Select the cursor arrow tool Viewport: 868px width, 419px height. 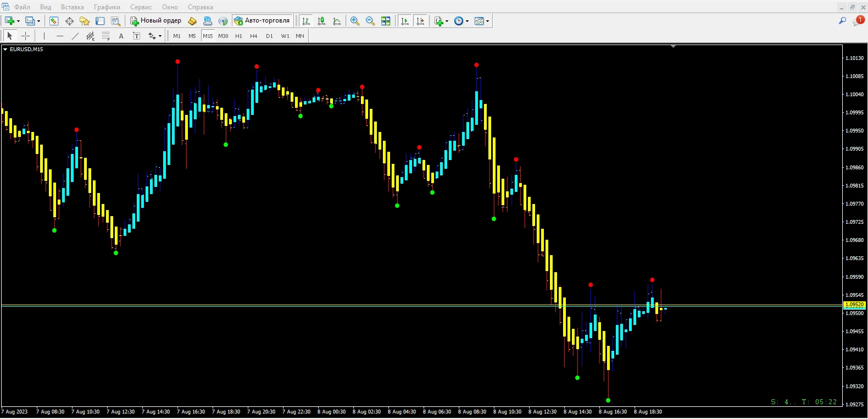click(x=9, y=36)
